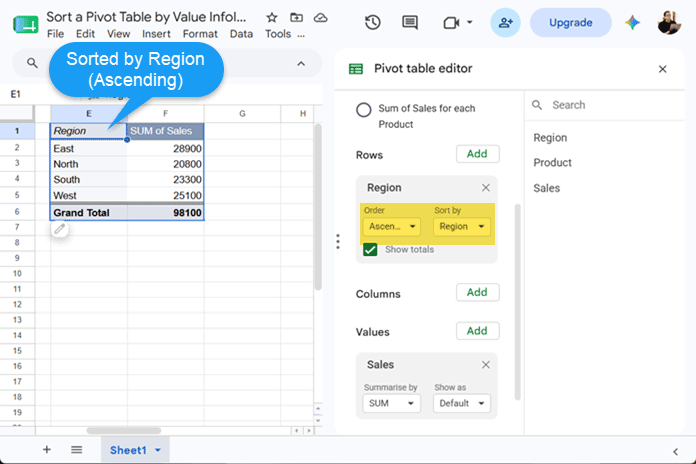Star this spreadsheet
Viewport: 696px width, 464px height.
(272, 18)
